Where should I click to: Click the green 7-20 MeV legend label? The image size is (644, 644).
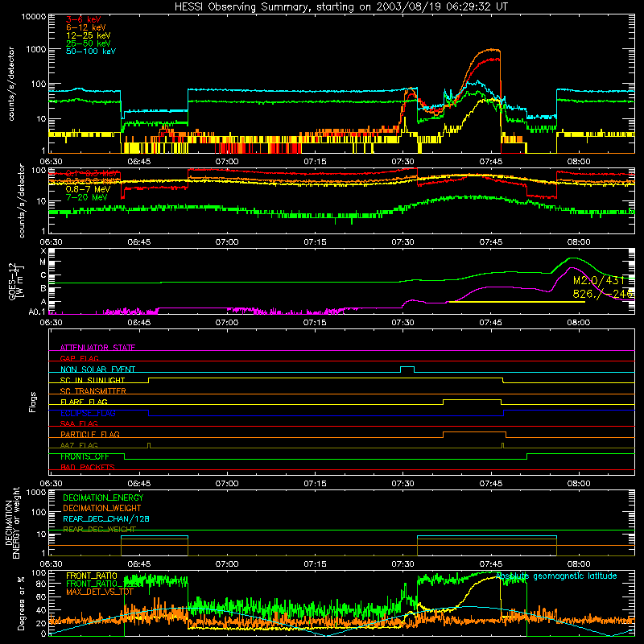coord(87,197)
